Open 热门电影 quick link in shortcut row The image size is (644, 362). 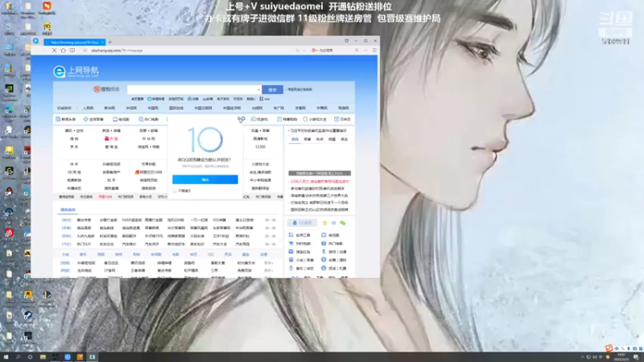click(x=149, y=119)
